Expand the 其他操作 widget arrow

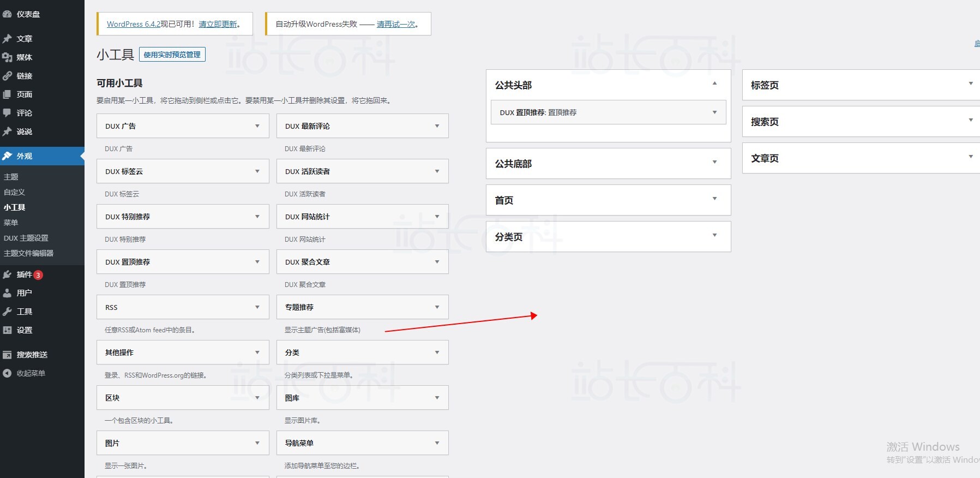coord(257,352)
